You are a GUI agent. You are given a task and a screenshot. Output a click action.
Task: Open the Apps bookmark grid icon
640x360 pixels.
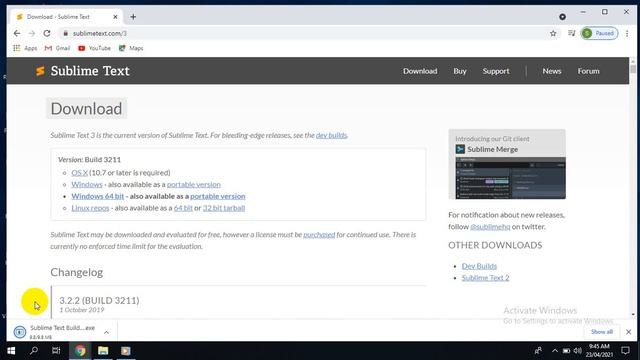pyautogui.click(x=16, y=48)
